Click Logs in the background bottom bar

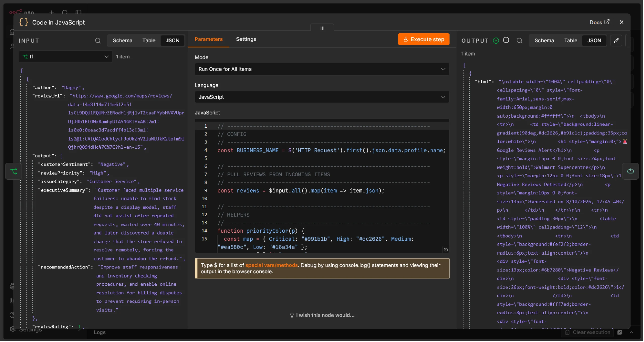pos(100,333)
